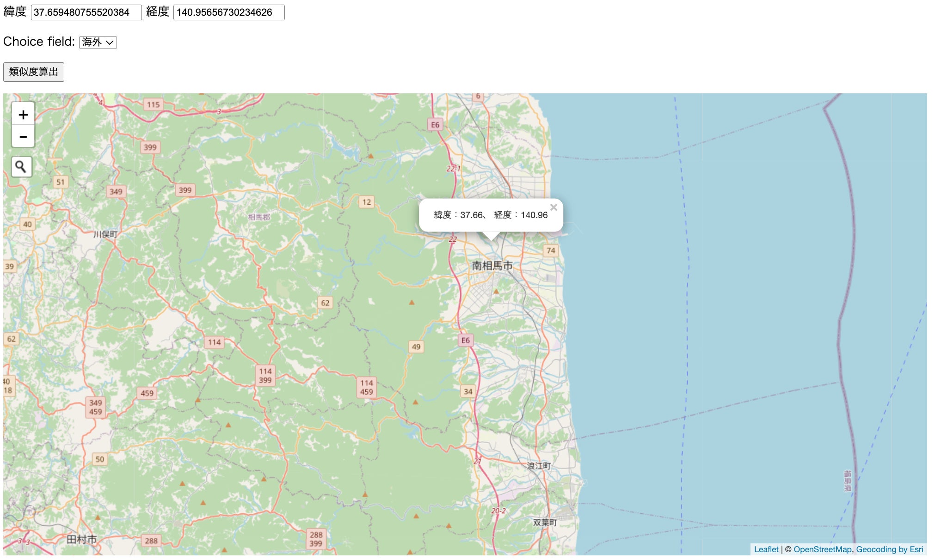Click the 田村市 city label on map
Image resolution: width=935 pixels, height=560 pixels.
[81, 539]
